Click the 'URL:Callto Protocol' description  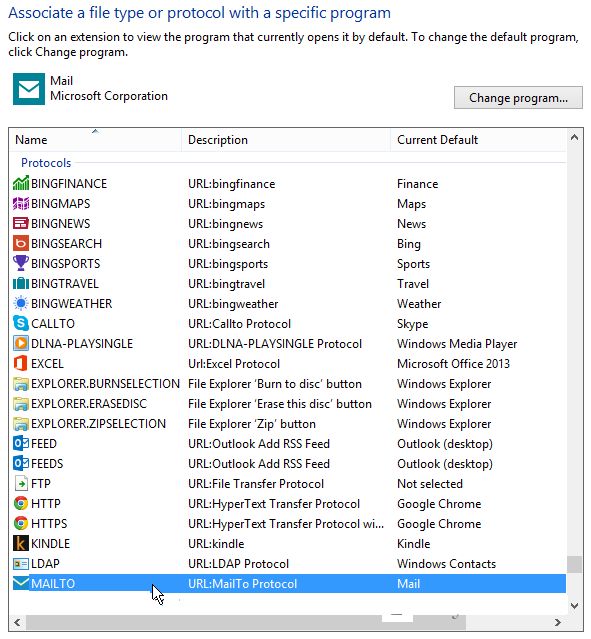click(239, 324)
